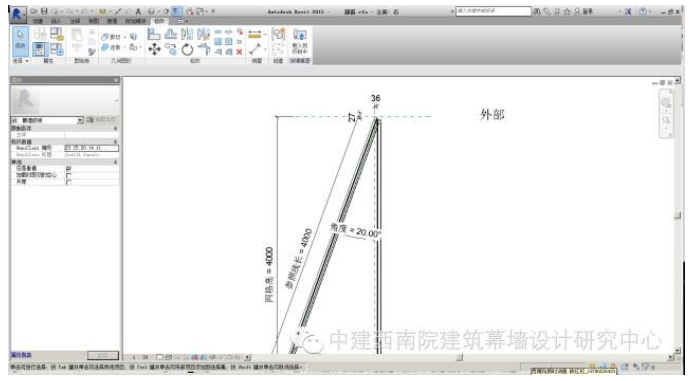Select the 外部 text label in the view
Image resolution: width=696 pixels, height=381 pixels.
492,115
